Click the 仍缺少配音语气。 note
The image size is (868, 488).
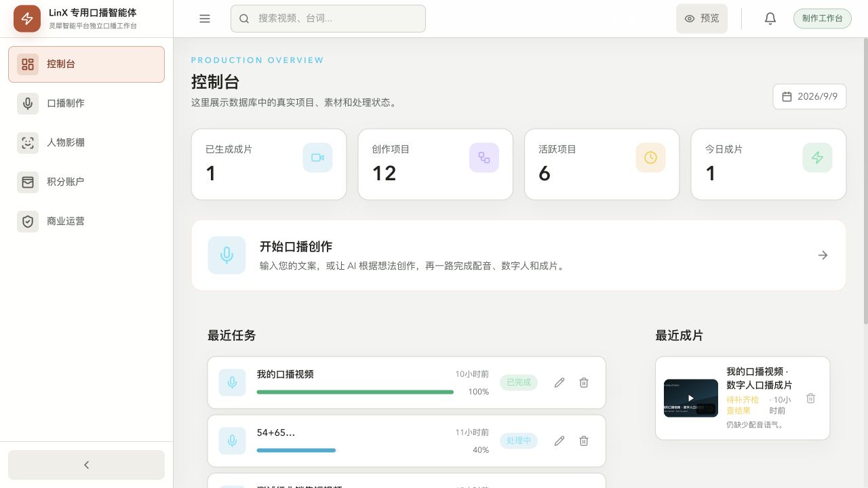(x=756, y=425)
